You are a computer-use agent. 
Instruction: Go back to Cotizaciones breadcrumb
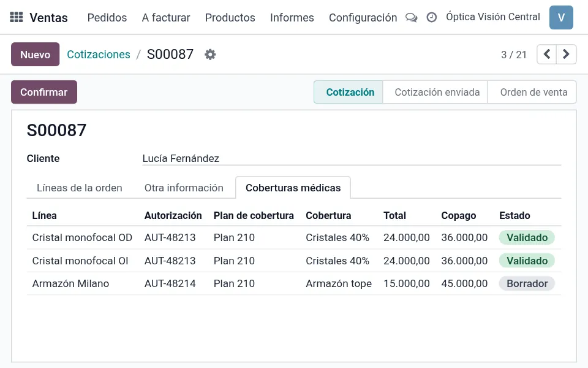tap(99, 55)
